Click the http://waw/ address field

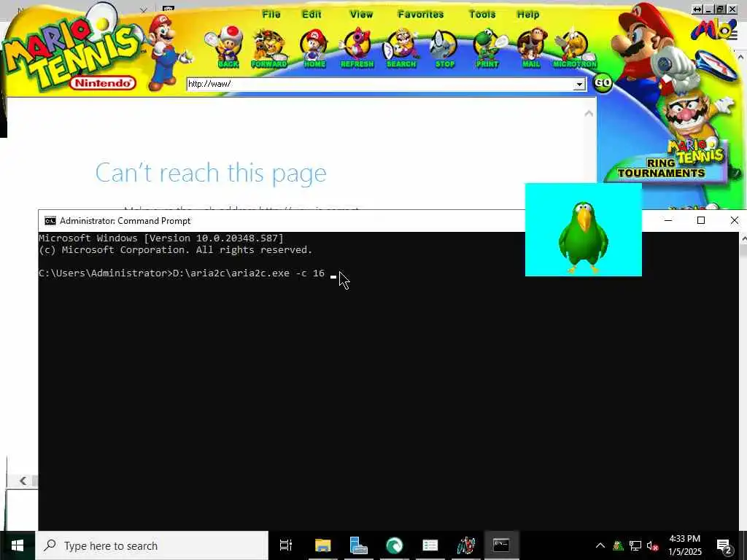pyautogui.click(x=379, y=85)
